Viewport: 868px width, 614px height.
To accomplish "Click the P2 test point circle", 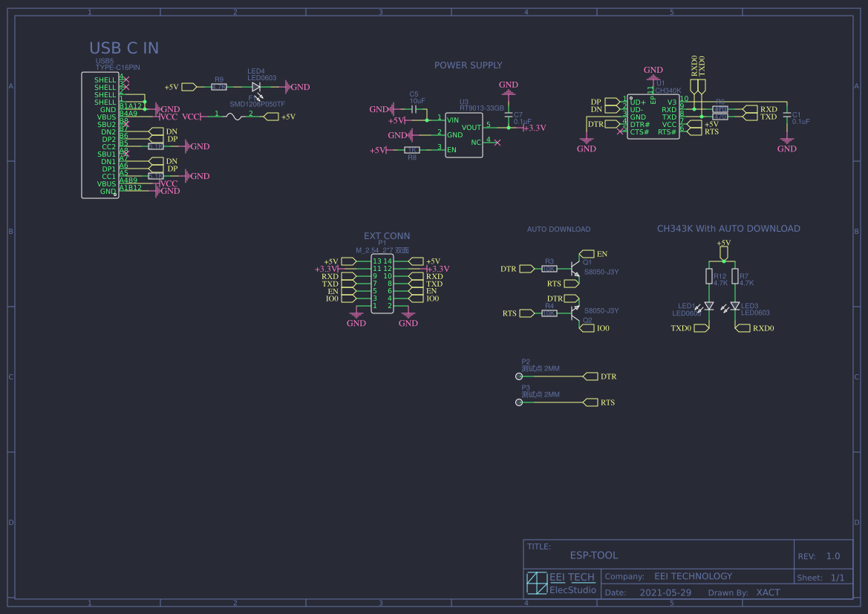I will click(x=518, y=377).
